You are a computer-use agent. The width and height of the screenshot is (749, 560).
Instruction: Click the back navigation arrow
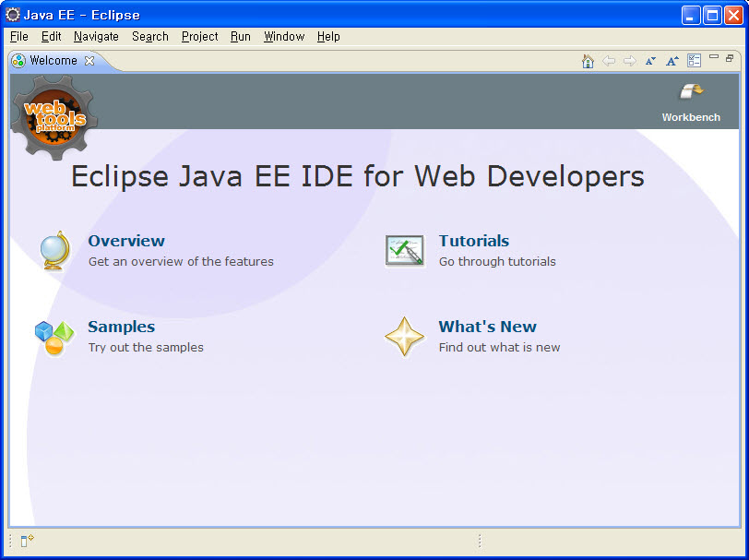click(x=609, y=61)
